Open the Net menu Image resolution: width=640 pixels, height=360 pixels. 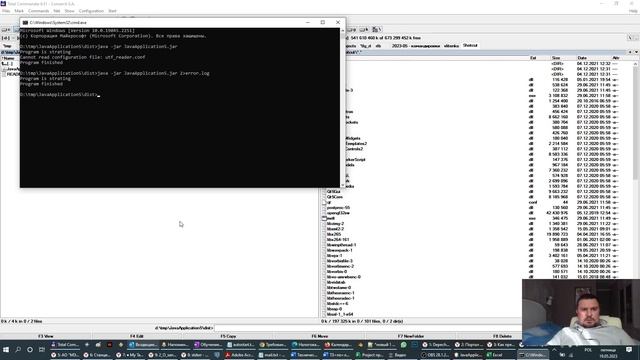57,11
